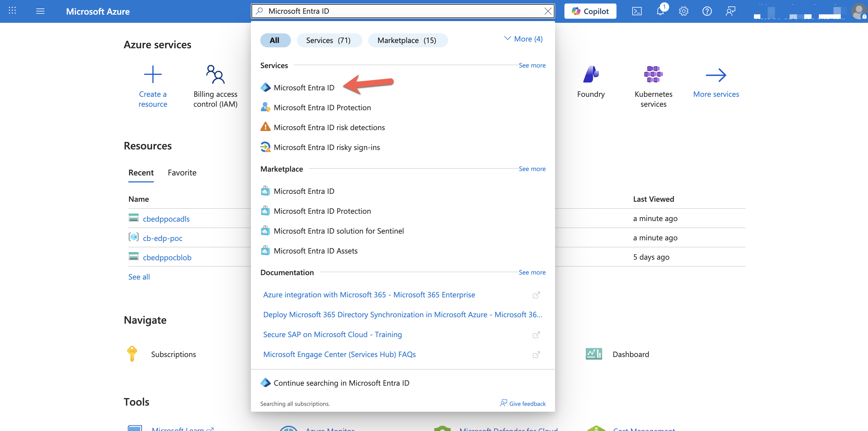Open Microsoft Entra ID risky sign-ins
The image size is (868, 431).
[326, 147]
